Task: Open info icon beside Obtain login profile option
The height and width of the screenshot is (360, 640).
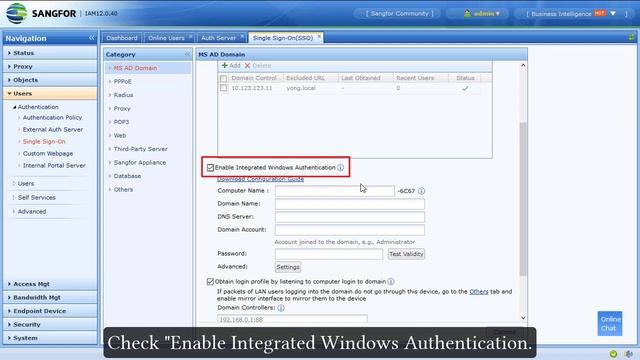Action: coord(391,281)
